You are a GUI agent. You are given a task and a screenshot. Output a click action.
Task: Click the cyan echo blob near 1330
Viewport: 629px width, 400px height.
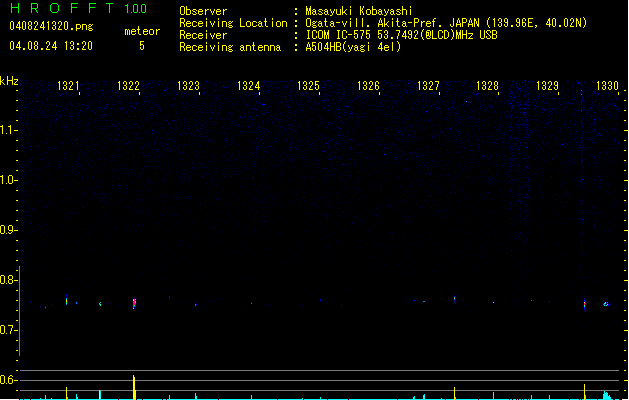click(x=606, y=304)
